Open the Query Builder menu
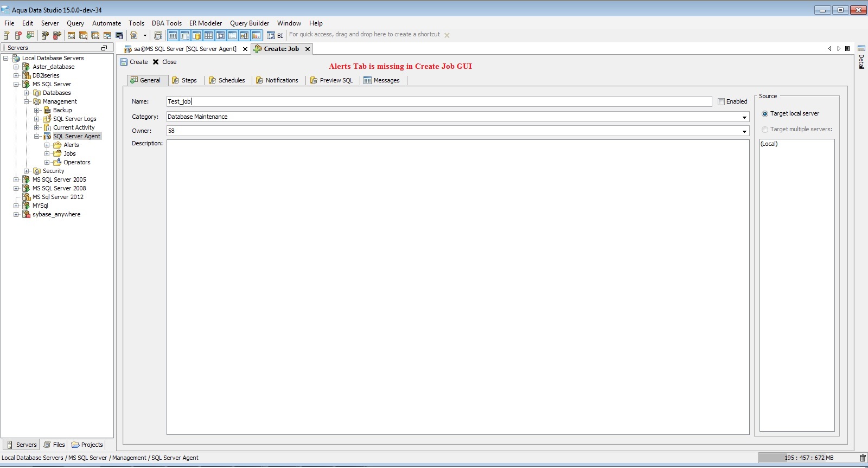Viewport: 868px width, 468px height. pos(250,23)
